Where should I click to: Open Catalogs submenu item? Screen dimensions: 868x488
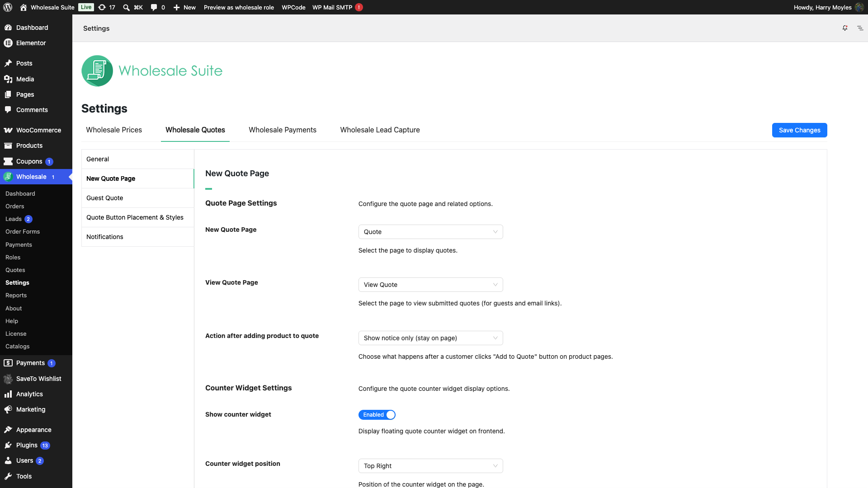[18, 346]
